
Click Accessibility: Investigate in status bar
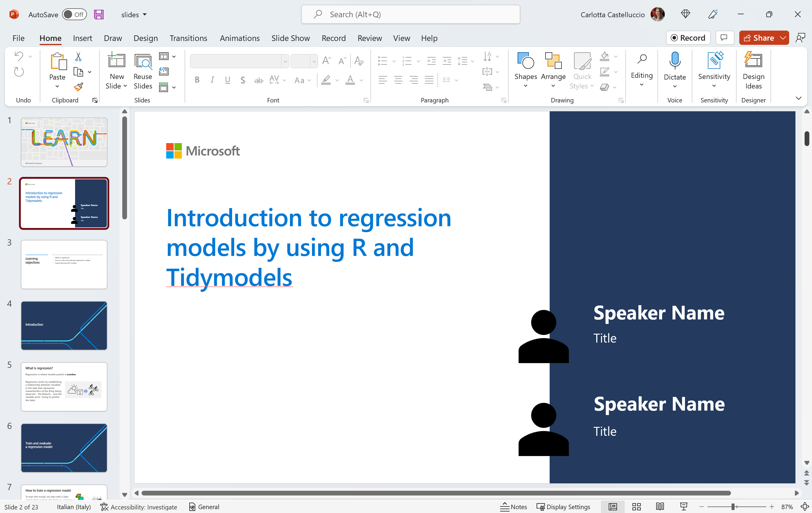pos(139,506)
